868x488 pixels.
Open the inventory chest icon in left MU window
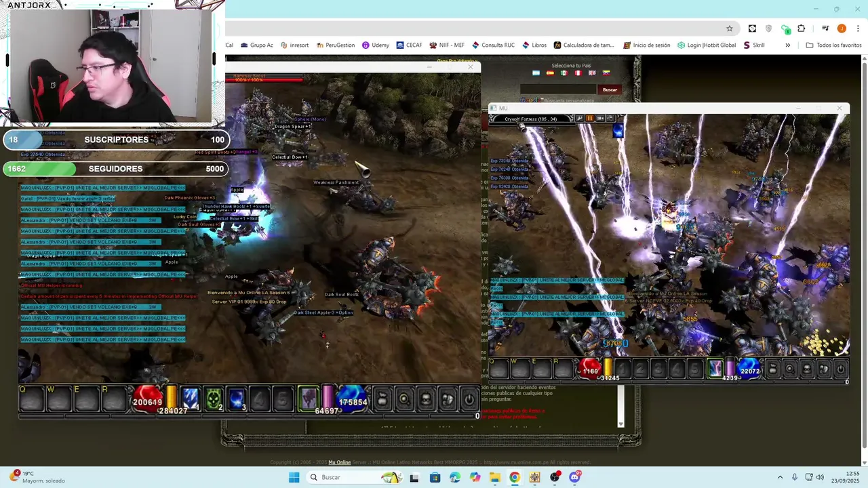point(426,399)
